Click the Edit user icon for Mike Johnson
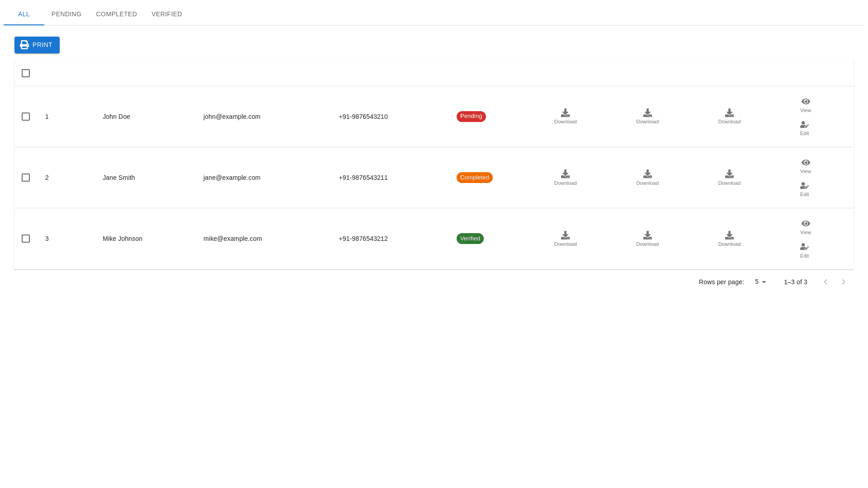This screenshot has width=868, height=488. tap(804, 247)
